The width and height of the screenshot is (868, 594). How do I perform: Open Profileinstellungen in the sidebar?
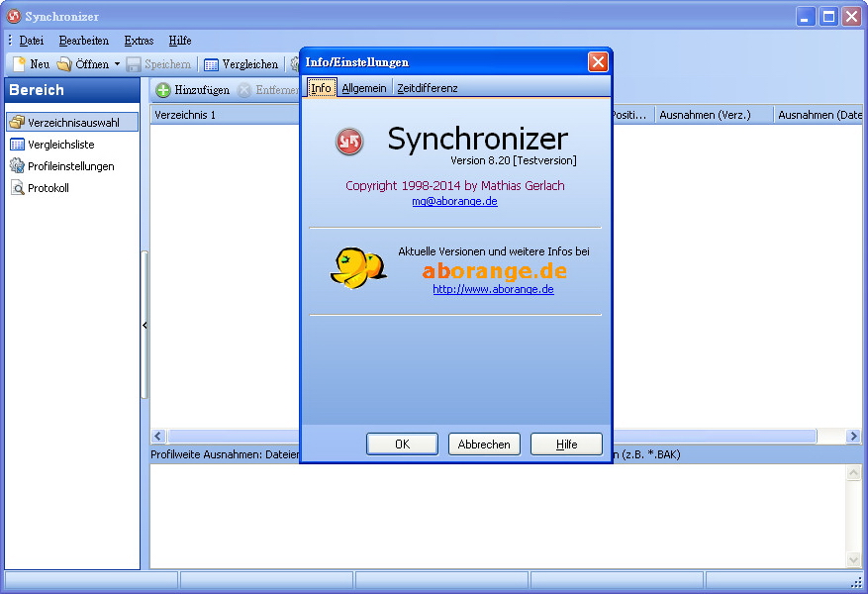coord(69,166)
